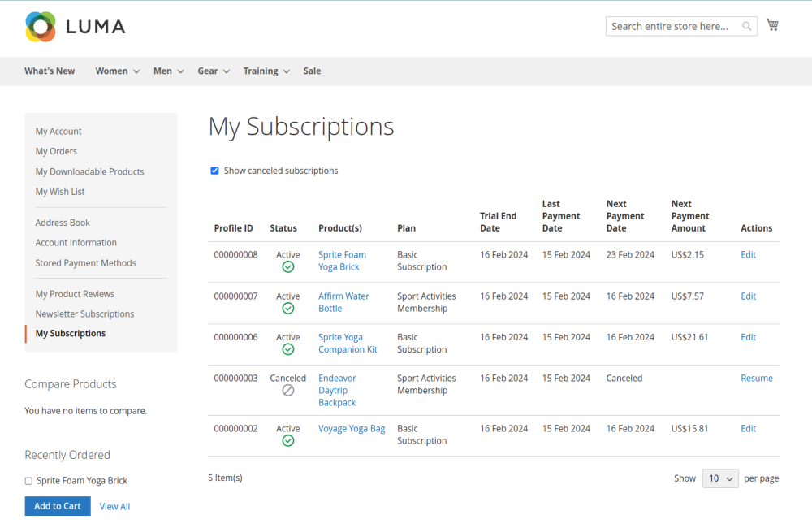Open Affirm Water Bottle product link
This screenshot has height=528, width=812.
[x=343, y=302]
